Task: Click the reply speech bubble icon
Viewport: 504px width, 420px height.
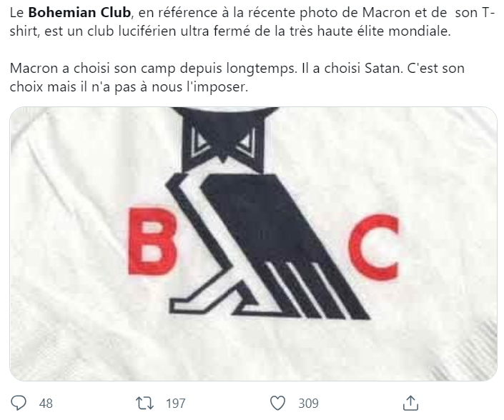Action: [x=19, y=403]
